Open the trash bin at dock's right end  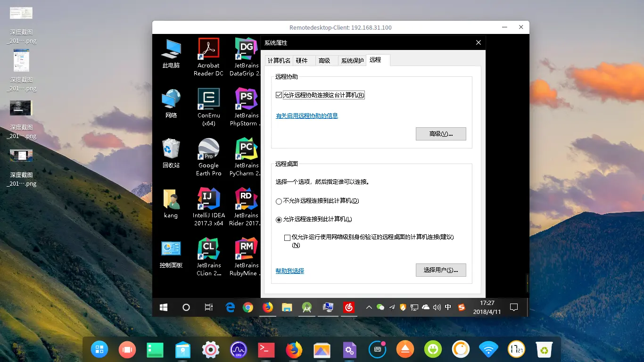click(544, 349)
